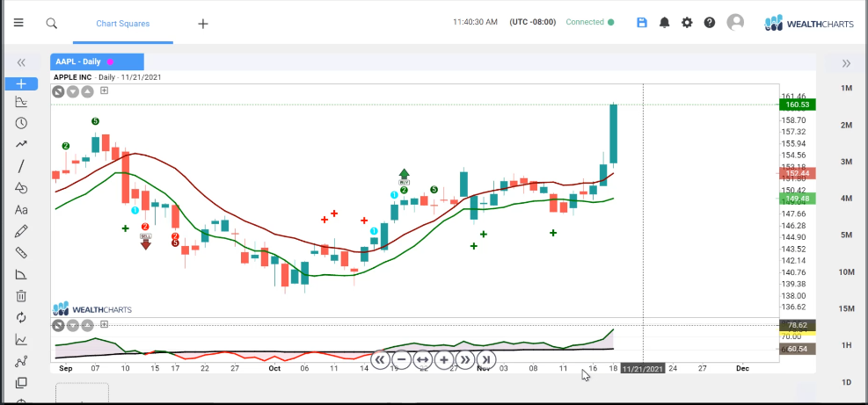Select the angle measurement tool
Screen dimensions: 868x405
(21, 274)
